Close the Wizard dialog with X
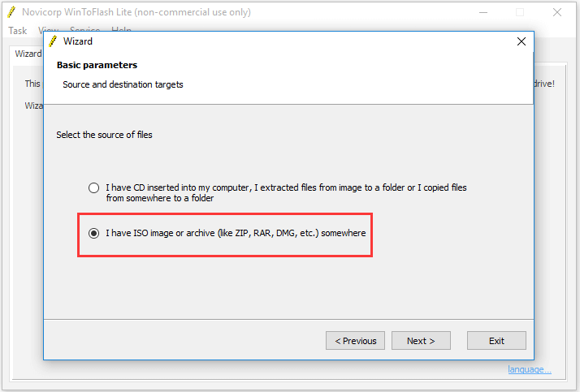 (x=522, y=41)
